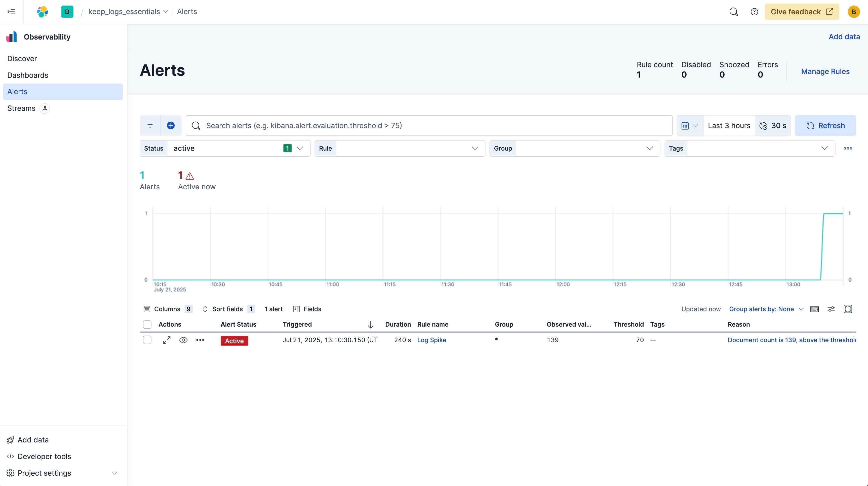Go to Discover in sidebar

[22, 59]
